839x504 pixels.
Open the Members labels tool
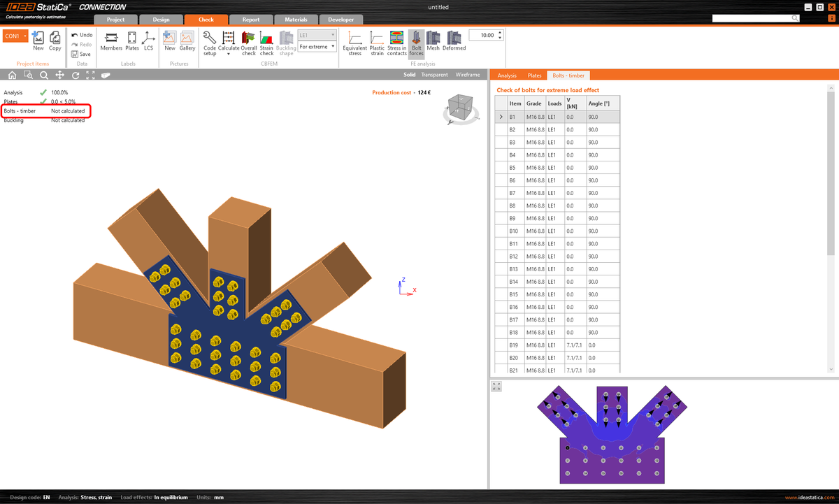tap(110, 40)
